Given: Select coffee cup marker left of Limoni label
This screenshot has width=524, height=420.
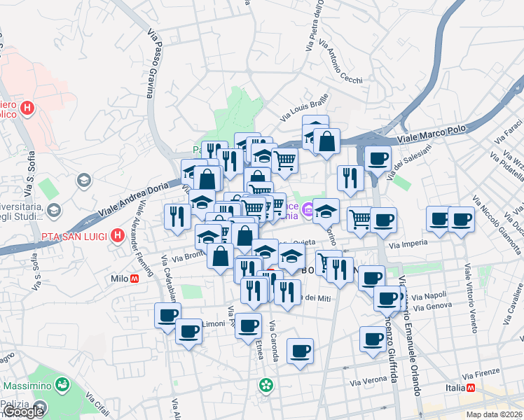Looking at the screenshot, I should coord(189,332).
